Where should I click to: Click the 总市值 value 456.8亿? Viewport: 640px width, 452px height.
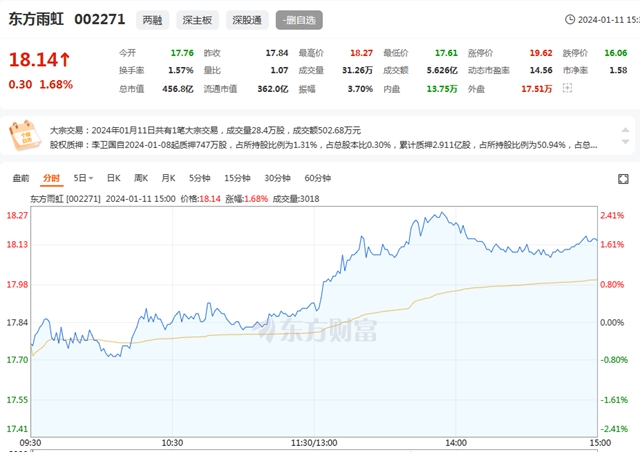[x=178, y=89]
